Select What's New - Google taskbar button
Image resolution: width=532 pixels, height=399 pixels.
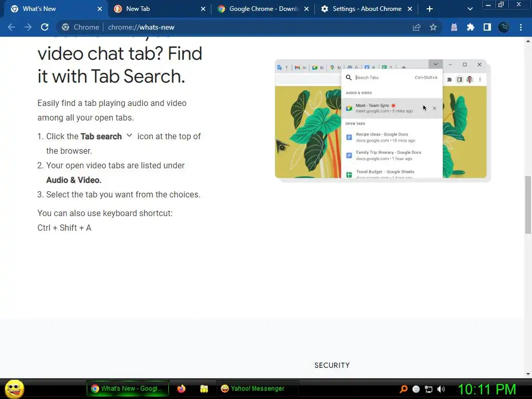click(128, 389)
